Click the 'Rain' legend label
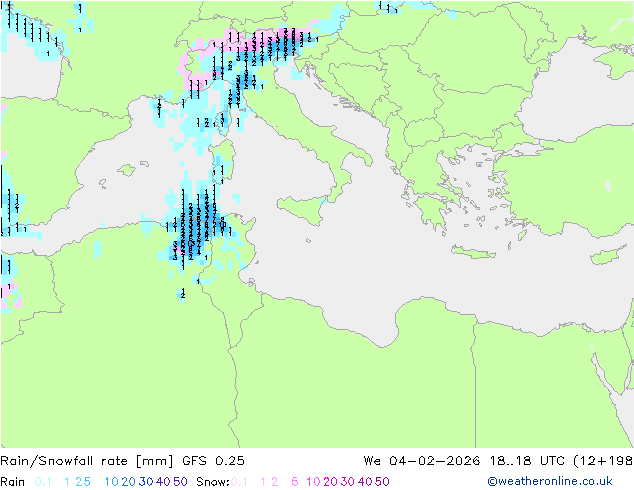 pos(13,482)
